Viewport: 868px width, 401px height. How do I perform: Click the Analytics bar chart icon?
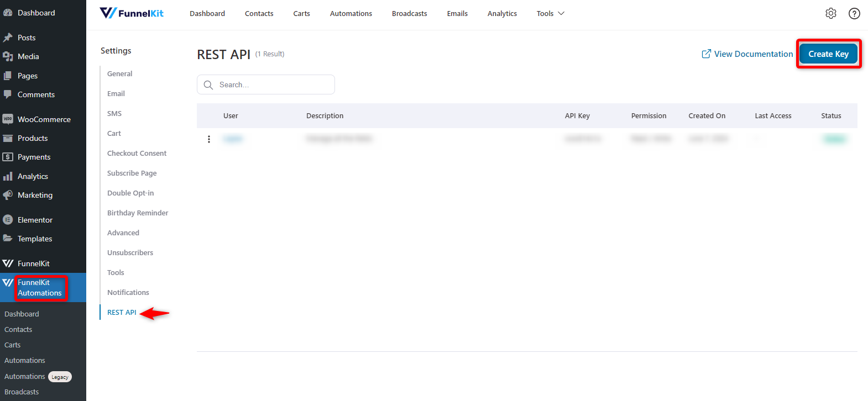pyautogui.click(x=8, y=176)
